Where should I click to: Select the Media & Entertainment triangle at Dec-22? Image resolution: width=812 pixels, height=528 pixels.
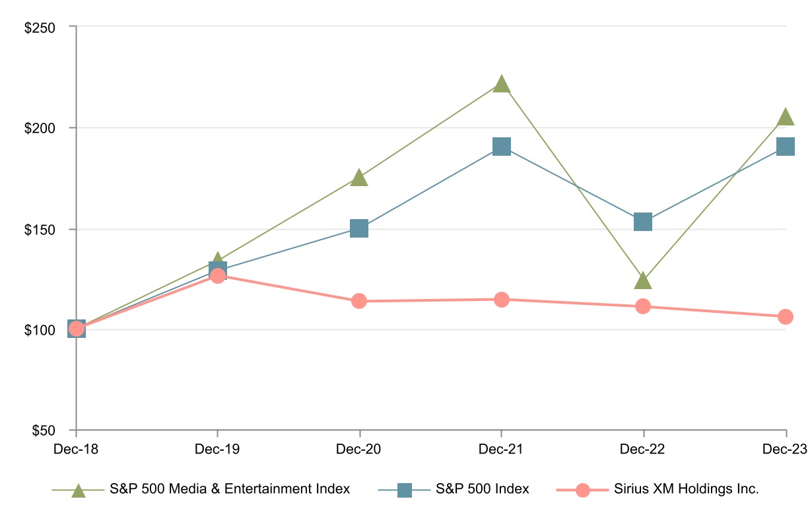pyautogui.click(x=643, y=281)
